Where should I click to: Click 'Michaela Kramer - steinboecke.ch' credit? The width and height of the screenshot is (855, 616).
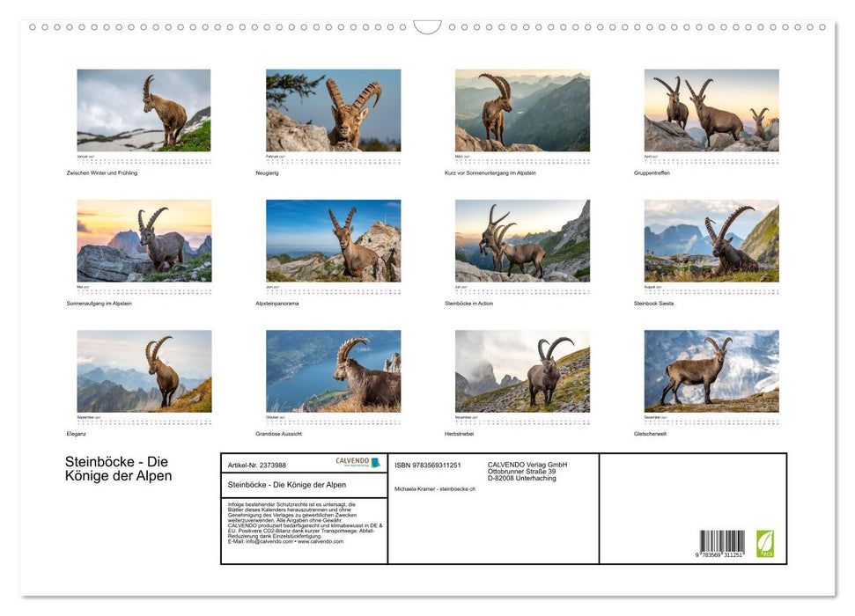point(435,489)
